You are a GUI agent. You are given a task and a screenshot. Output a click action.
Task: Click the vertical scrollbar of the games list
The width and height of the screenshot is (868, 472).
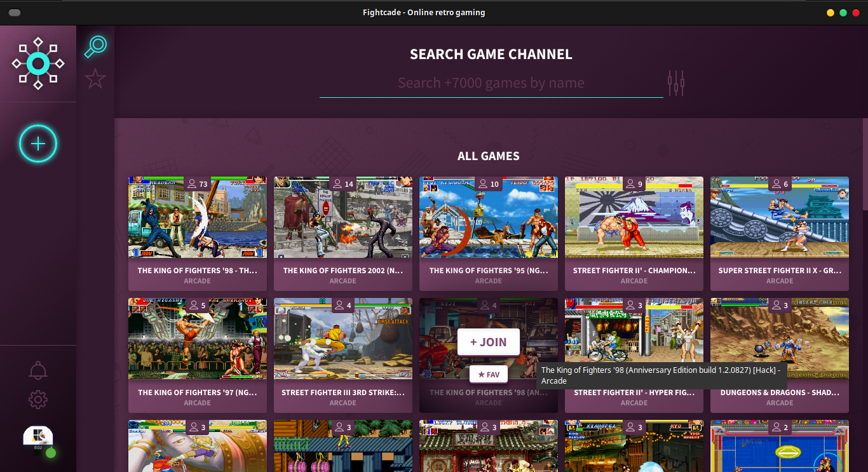point(865,165)
